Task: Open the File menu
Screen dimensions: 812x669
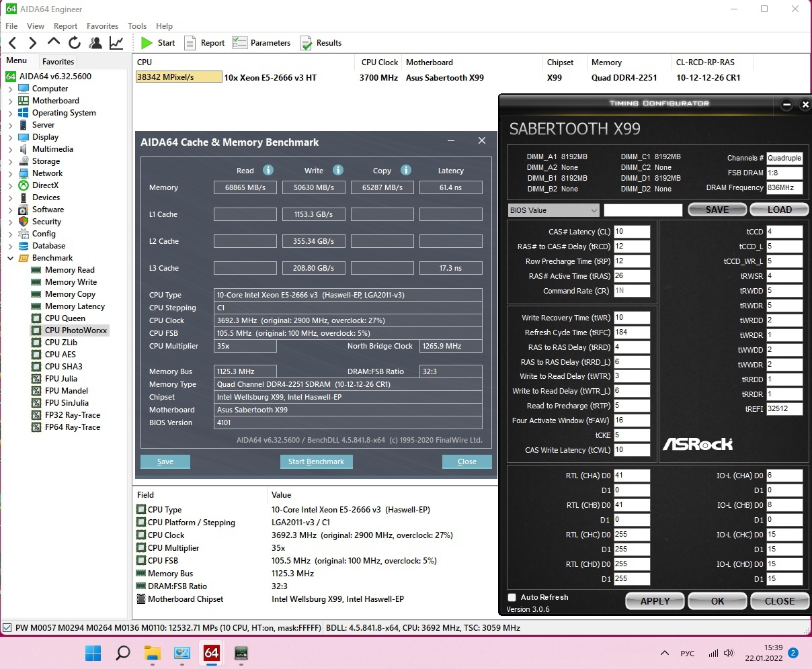Action: (x=11, y=26)
